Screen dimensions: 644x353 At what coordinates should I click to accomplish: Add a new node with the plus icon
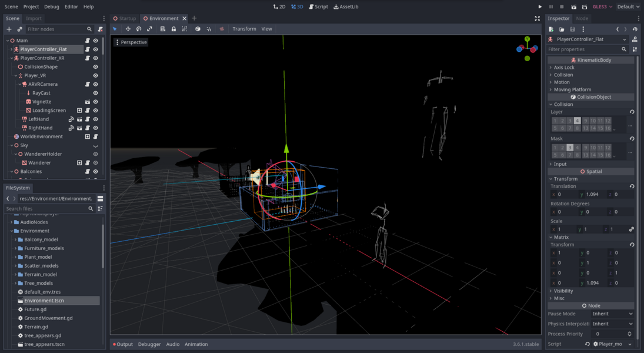pos(8,29)
